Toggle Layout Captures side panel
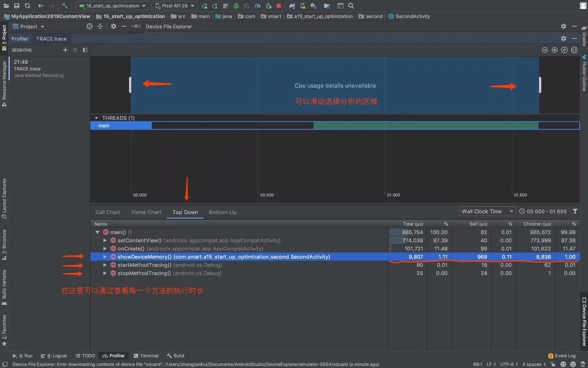The height and width of the screenshot is (368, 588). 4,199
